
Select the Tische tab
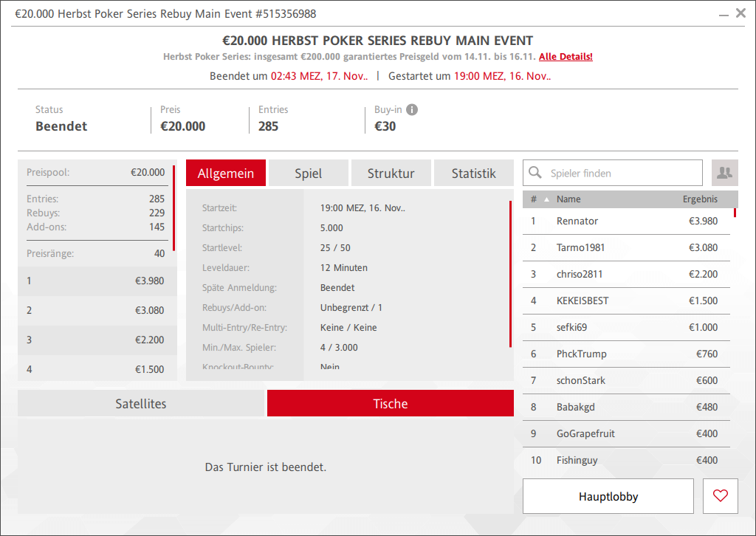coord(390,404)
